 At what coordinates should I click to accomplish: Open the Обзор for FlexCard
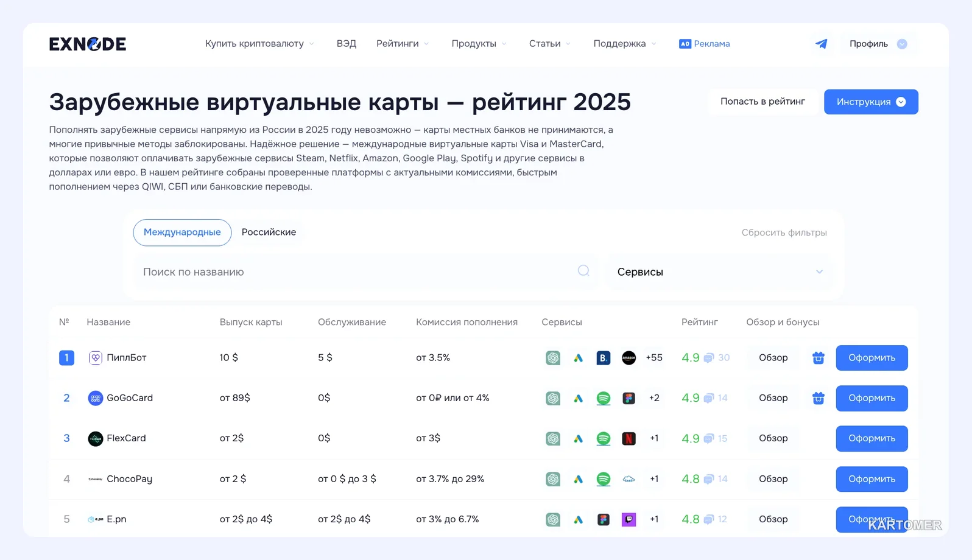[773, 438]
